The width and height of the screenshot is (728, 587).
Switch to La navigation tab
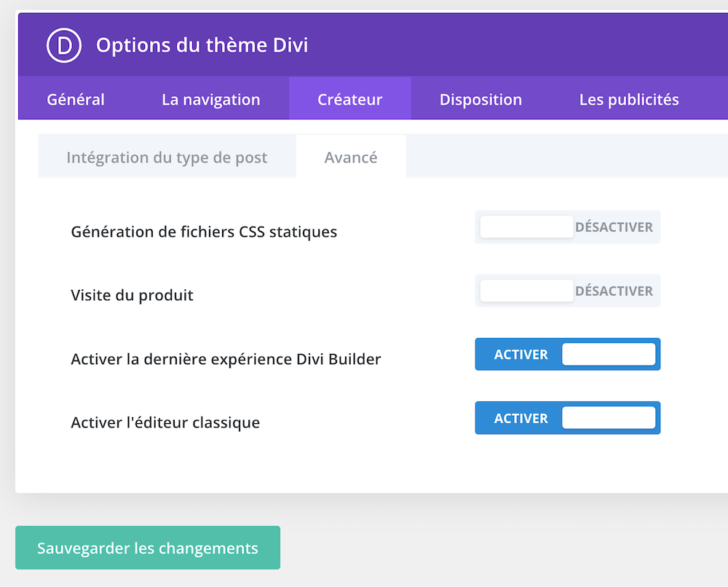(x=210, y=100)
